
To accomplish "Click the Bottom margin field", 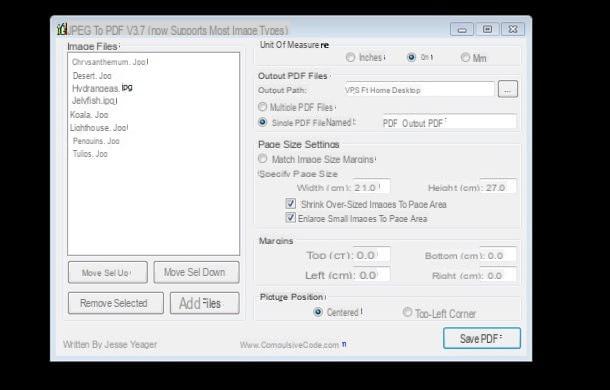I will [498, 255].
